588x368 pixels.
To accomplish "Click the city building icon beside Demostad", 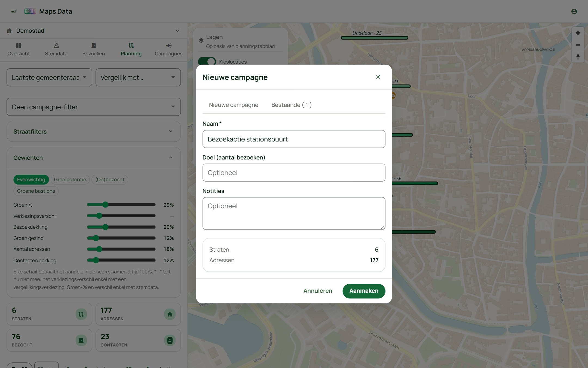I will pos(10,31).
